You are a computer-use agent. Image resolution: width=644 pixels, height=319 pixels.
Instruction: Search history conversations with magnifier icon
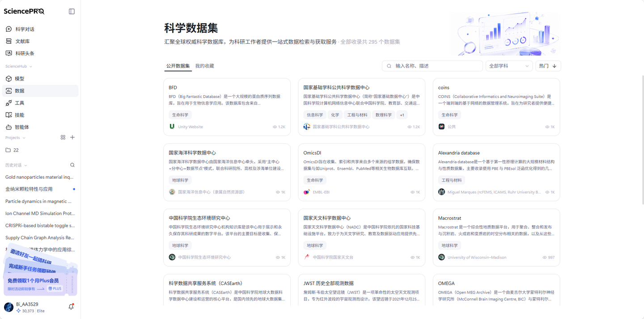point(72,165)
